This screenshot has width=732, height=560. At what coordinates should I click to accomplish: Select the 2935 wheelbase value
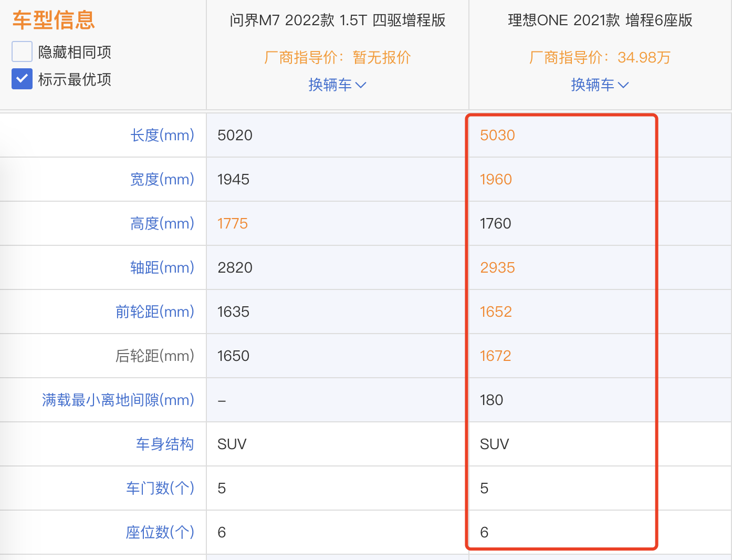[497, 268]
